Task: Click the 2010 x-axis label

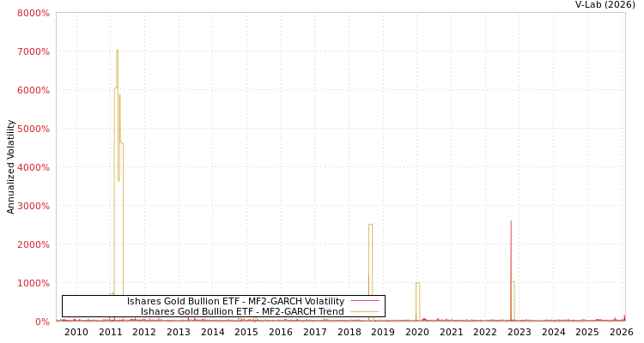Action: tap(76, 332)
